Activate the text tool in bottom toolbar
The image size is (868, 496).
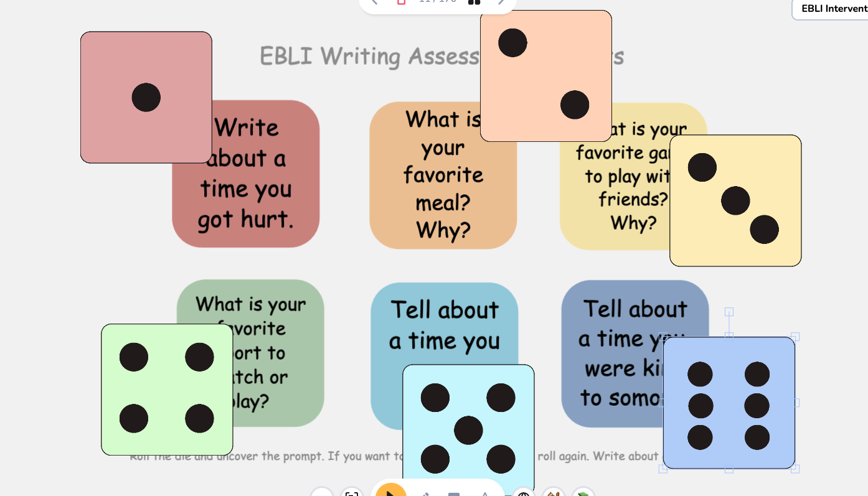pos(485,494)
